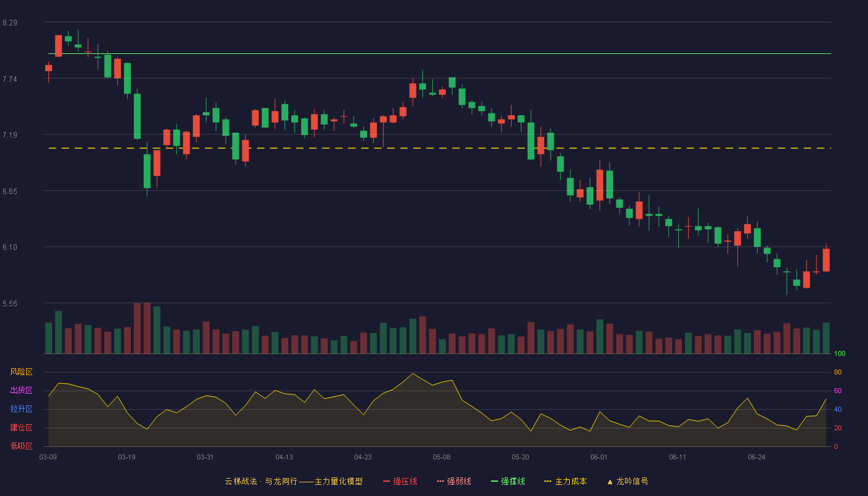Click the yellow dashed 主力成本 line
The height and width of the screenshot is (496, 868).
tap(440, 148)
